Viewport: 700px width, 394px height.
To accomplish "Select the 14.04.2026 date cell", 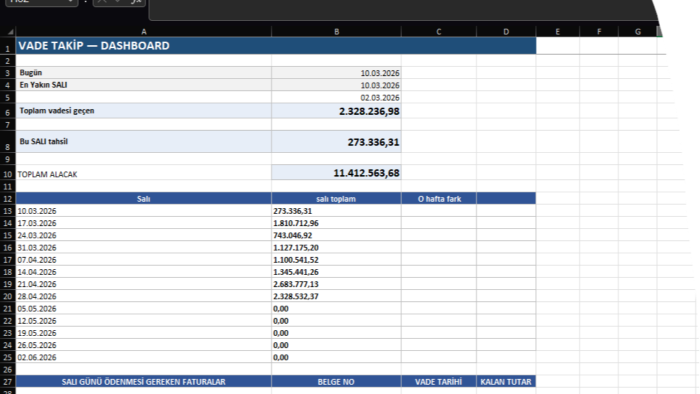I will pyautogui.click(x=144, y=272).
